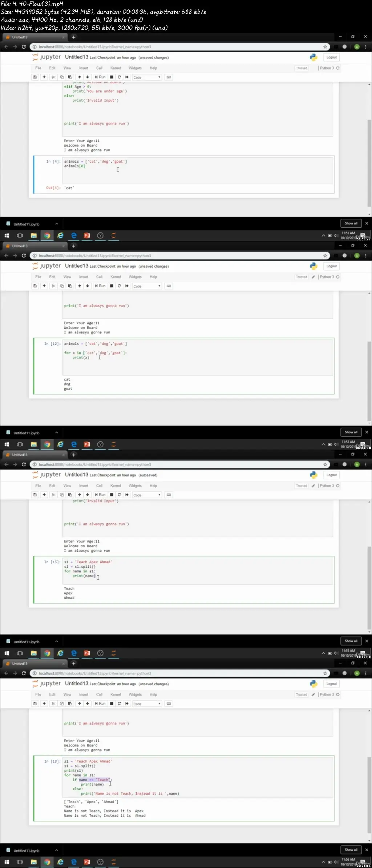Click PowerPoint taskbar icon in 11:53 AM frame
372x868 pixels.
[x=87, y=444]
